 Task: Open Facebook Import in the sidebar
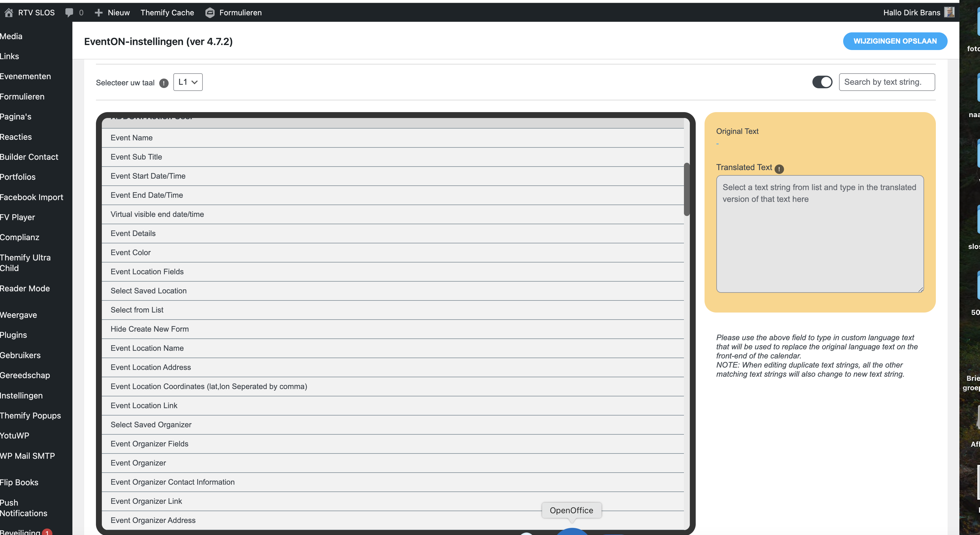click(31, 197)
